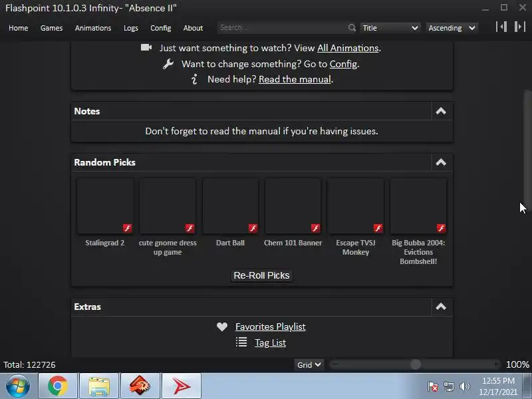
Task: Click Flash badge on cute gnome dress up
Action: point(190,228)
